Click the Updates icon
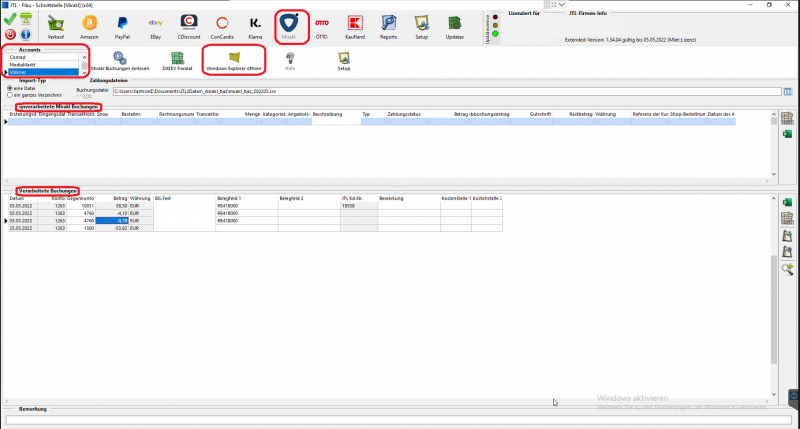The image size is (800, 429). (455, 24)
